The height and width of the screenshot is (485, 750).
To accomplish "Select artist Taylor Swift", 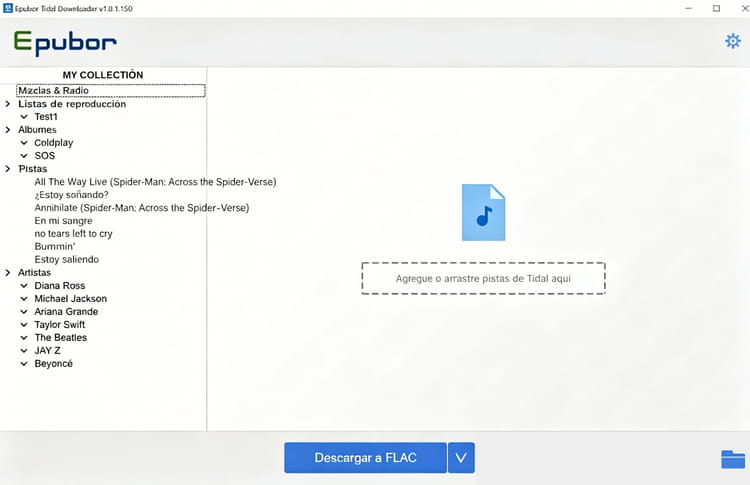I will click(x=60, y=324).
